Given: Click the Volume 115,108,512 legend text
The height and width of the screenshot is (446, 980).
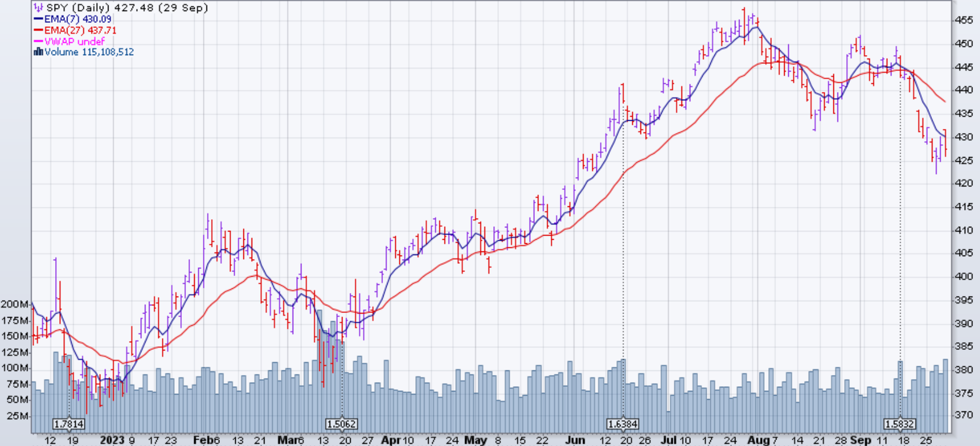Looking at the screenshot, I should pyautogui.click(x=89, y=52).
